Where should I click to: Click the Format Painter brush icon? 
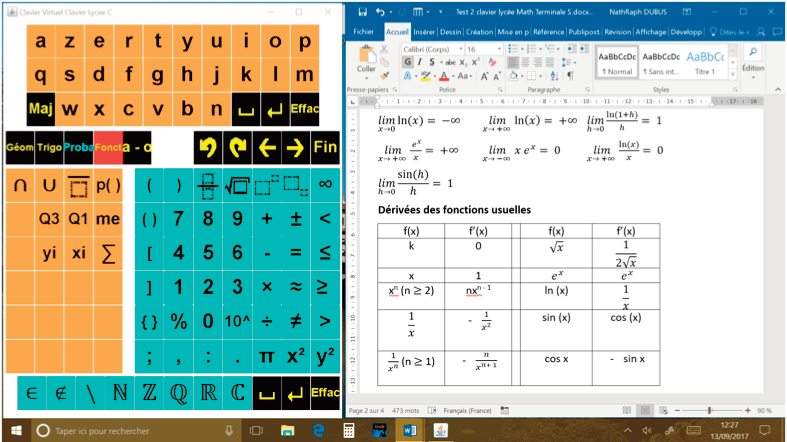click(x=385, y=76)
